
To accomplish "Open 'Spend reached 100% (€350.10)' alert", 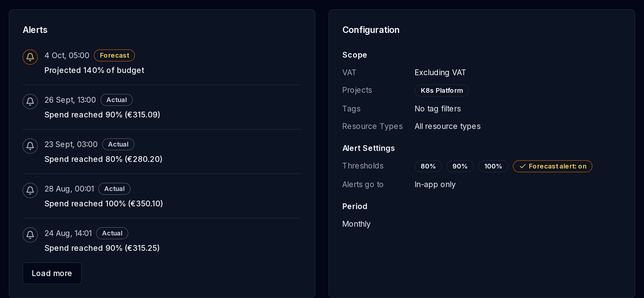I will coord(104,204).
